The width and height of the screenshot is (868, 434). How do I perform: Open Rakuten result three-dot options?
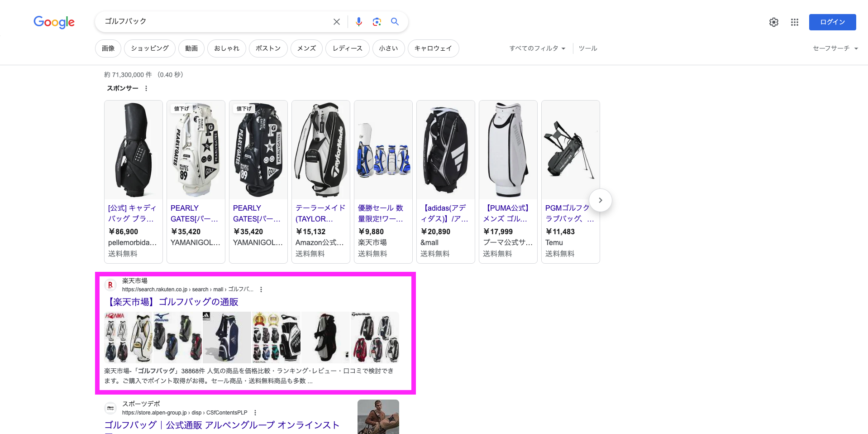pyautogui.click(x=261, y=289)
